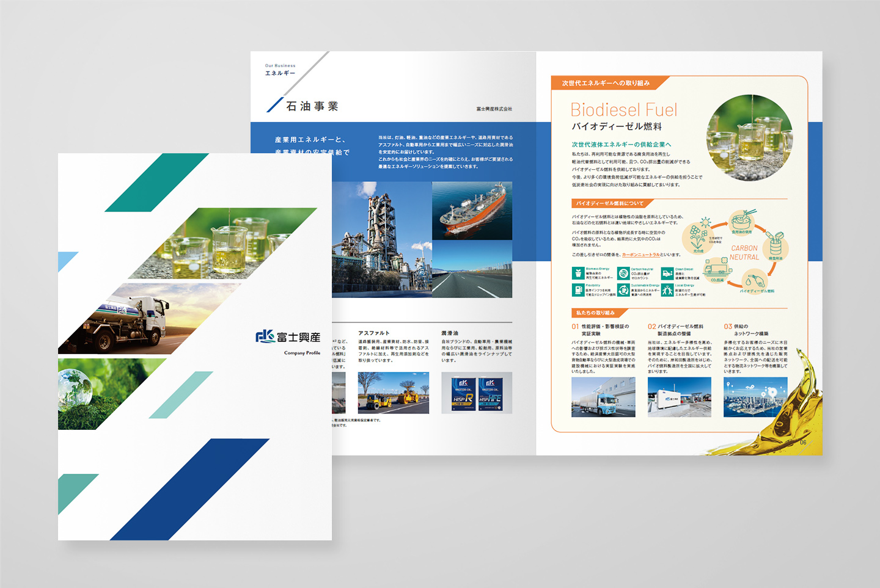This screenshot has height=588, width=880.
Task: Click the 潤滑油 heading
Action: [x=450, y=333]
